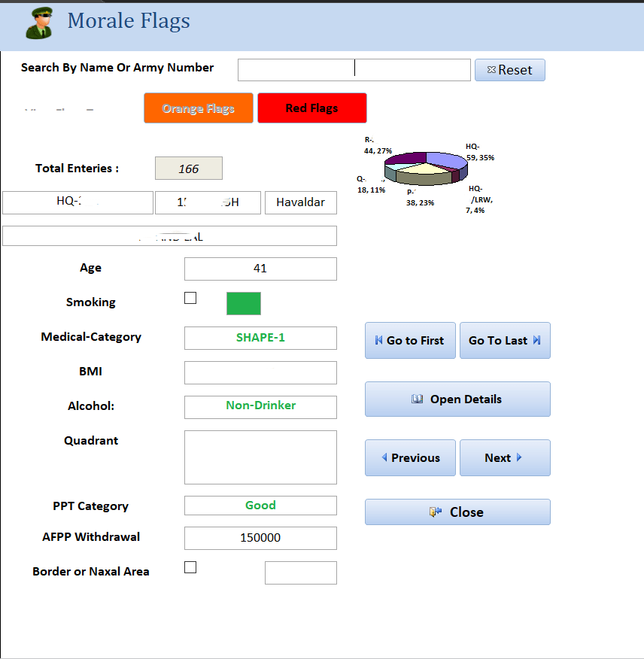Viewport: 644px width, 659px height.
Task: Show the Orange Flags list
Action: [x=198, y=108]
